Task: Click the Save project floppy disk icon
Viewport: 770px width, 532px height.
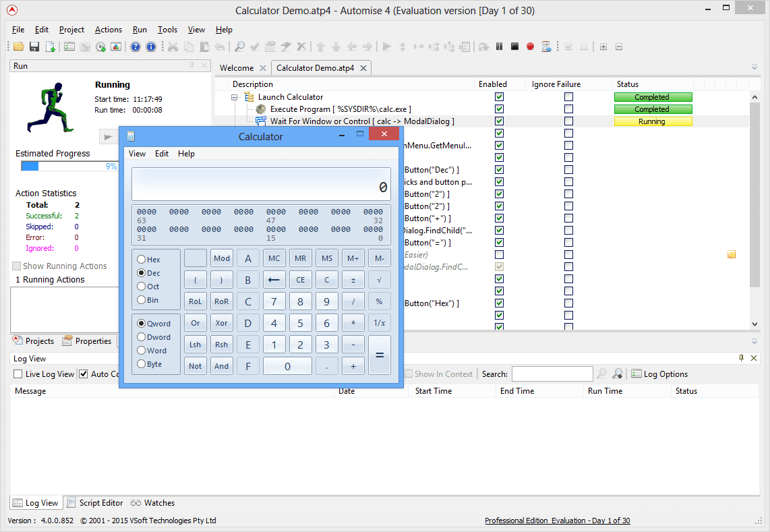Action: click(x=34, y=47)
